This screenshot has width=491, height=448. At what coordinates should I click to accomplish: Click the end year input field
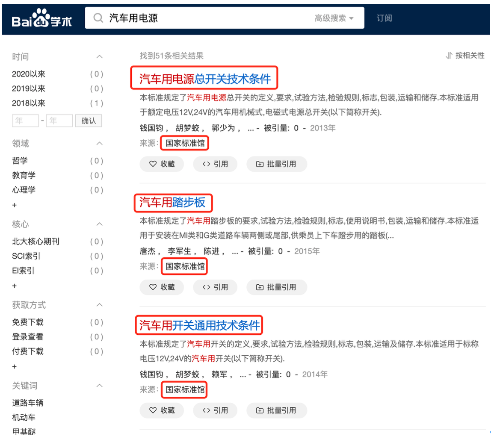tap(59, 121)
